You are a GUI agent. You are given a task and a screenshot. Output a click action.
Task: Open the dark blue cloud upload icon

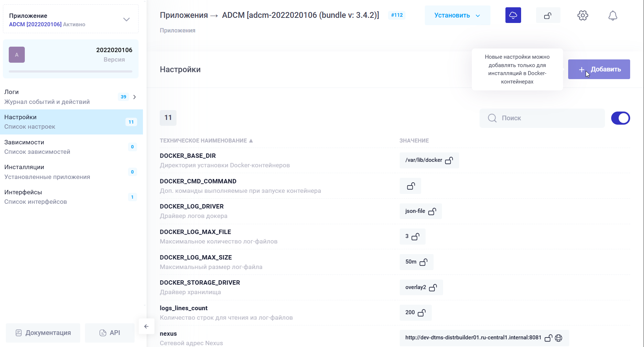coord(513,15)
